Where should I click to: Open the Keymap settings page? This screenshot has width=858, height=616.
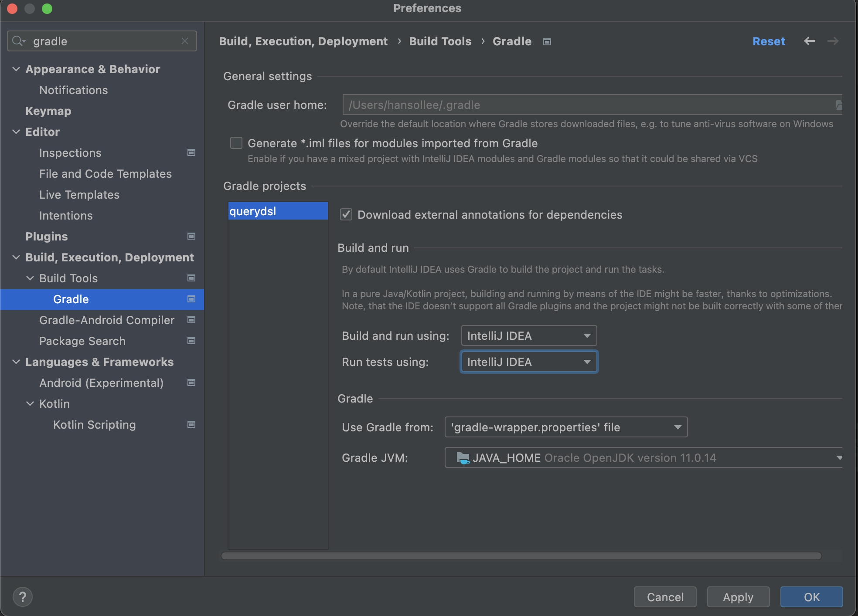(x=48, y=111)
